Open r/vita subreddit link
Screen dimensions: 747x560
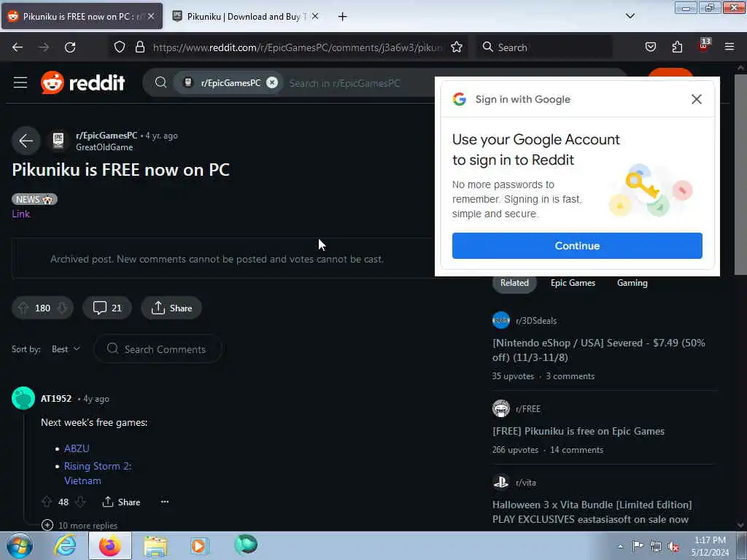(x=525, y=483)
